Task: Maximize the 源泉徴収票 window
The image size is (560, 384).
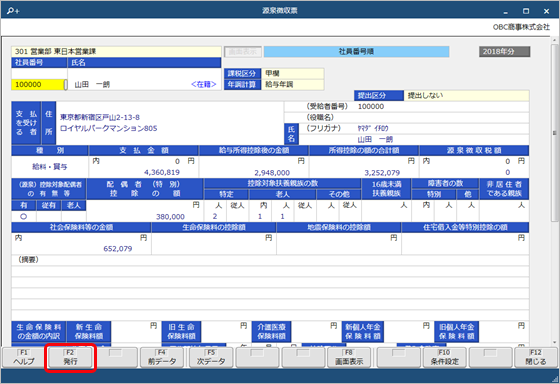Action: click(526, 11)
